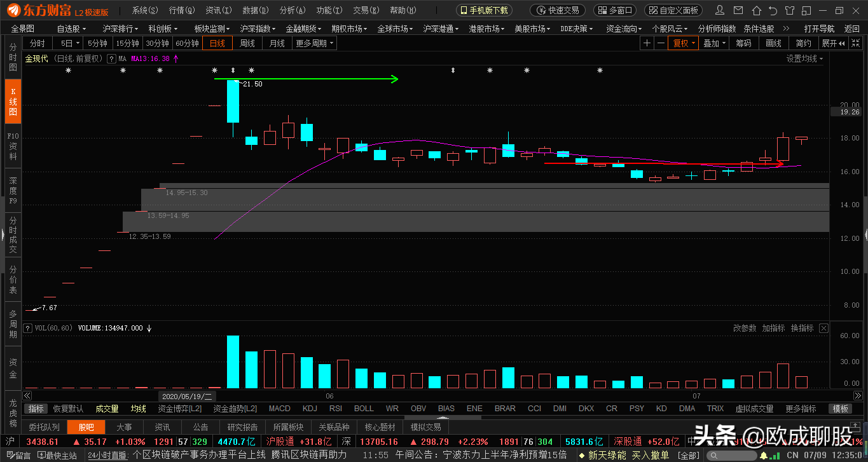Open the skin theme shirt icon
Screen dimensions: 868x462
(789, 10)
